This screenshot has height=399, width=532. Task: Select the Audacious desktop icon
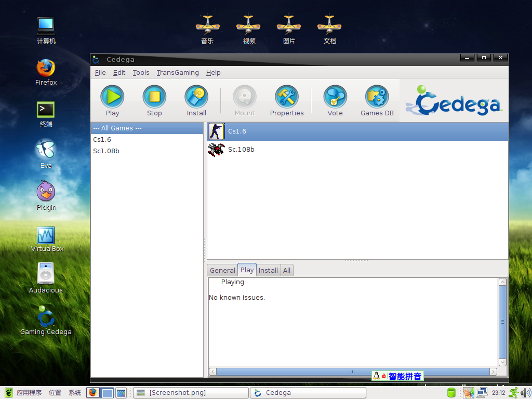tap(46, 278)
